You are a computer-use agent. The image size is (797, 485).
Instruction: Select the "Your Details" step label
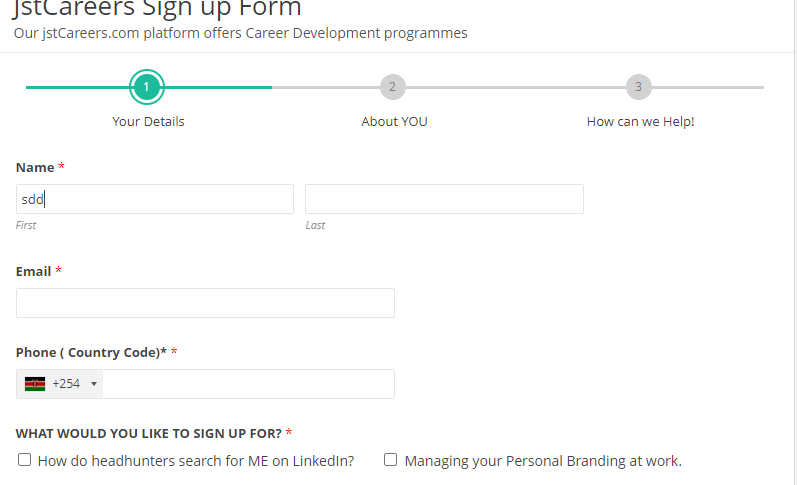tap(148, 122)
